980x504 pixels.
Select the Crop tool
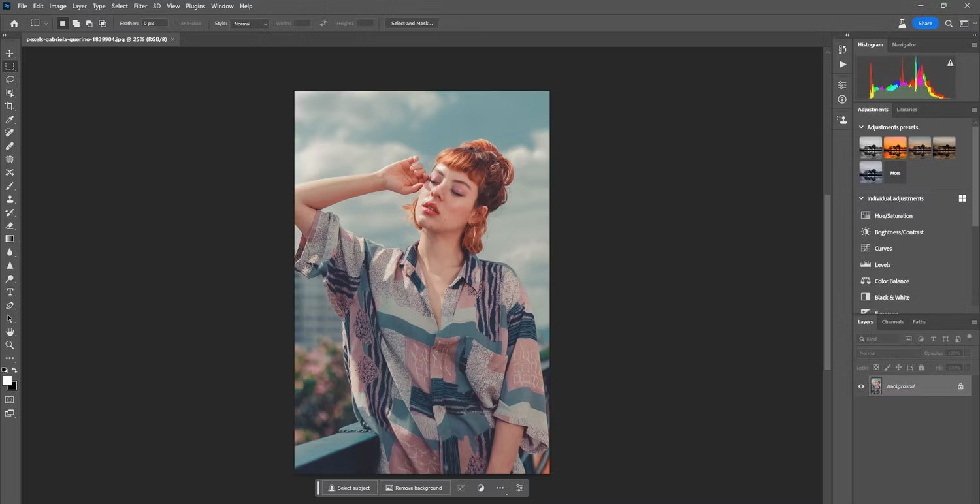point(10,106)
